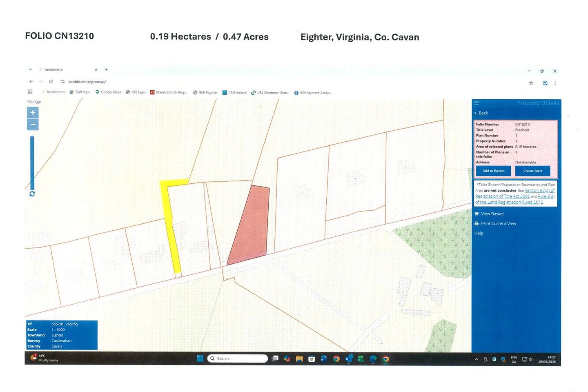Open the browser apps grid icon

tap(30, 92)
